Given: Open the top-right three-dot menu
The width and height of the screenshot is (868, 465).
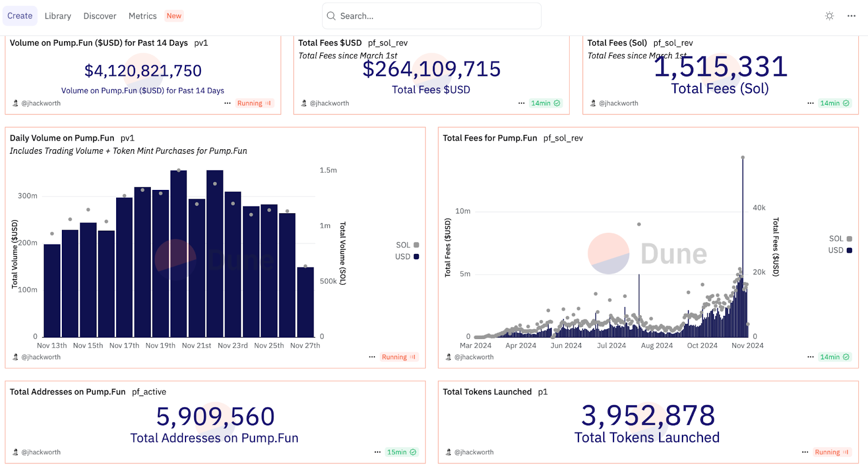Looking at the screenshot, I should (x=851, y=16).
